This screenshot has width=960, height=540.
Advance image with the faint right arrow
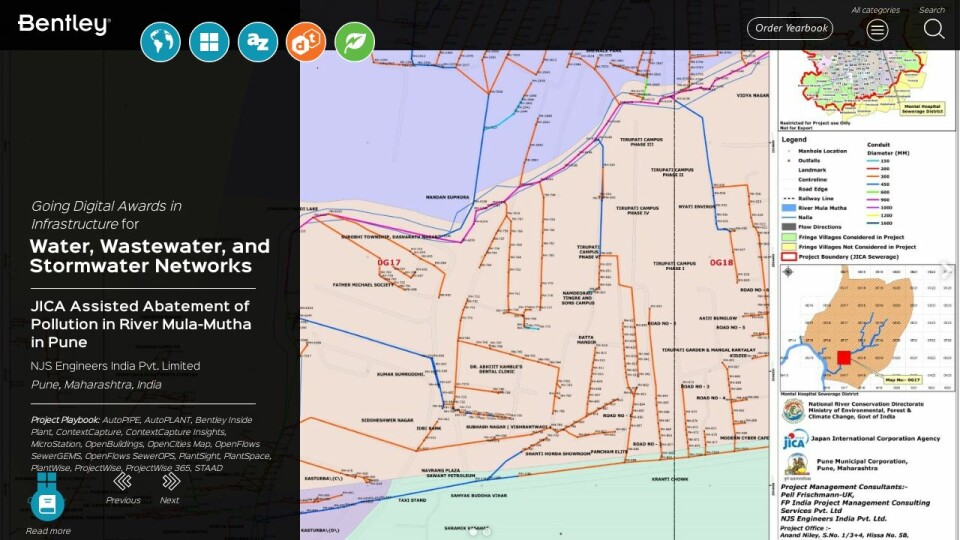[x=947, y=270]
